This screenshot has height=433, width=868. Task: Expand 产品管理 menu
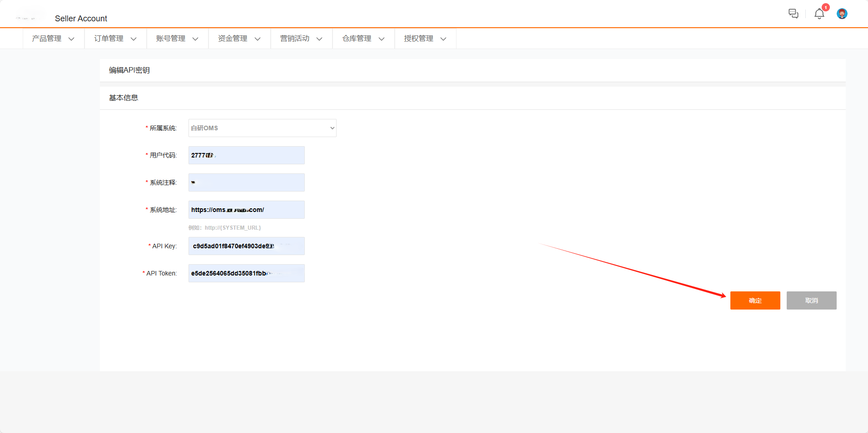click(x=53, y=39)
